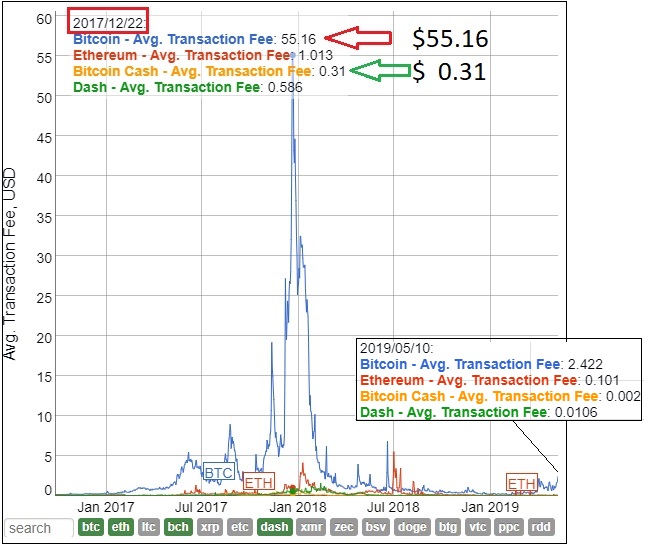Click the Bitcoin fee peak data point
Image resolution: width=652 pixels, height=551 pixels.
pos(293,55)
